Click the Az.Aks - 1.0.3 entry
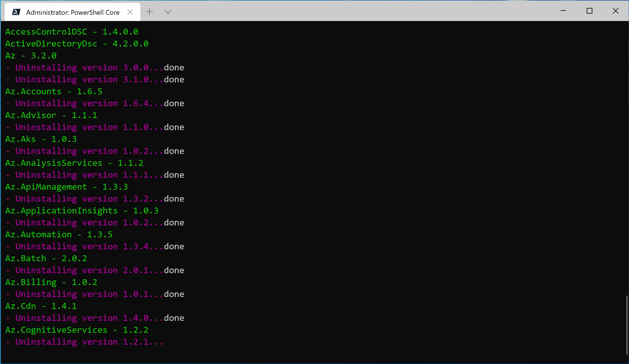Screen dimensions: 629x364 click(x=41, y=139)
